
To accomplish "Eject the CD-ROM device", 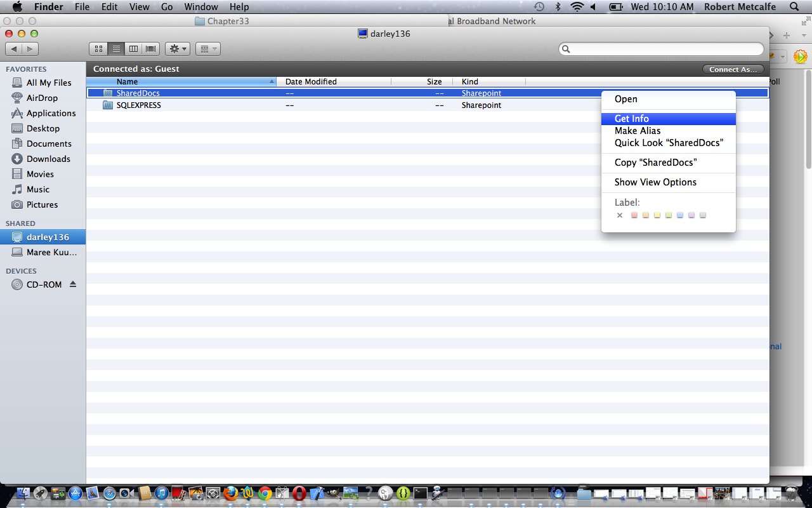I will 73,284.
